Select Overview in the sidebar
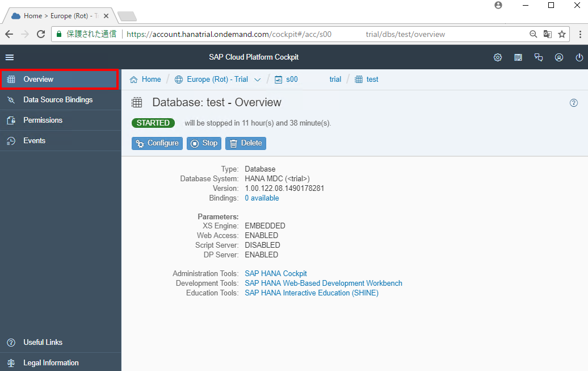The width and height of the screenshot is (588, 371). pos(60,79)
